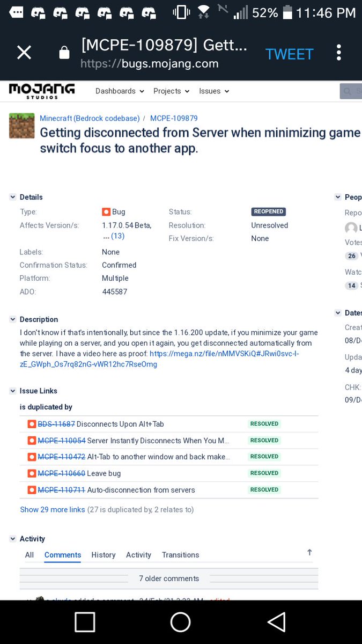Viewport: 362px width, 644px height.
Task: Open the MCPE-110660 Leave bug link
Action: [62, 473]
